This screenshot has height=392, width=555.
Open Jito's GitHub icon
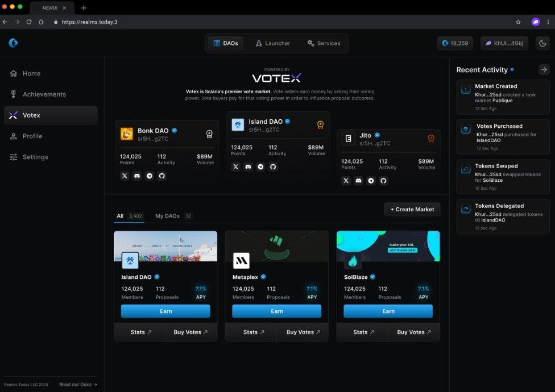click(383, 181)
